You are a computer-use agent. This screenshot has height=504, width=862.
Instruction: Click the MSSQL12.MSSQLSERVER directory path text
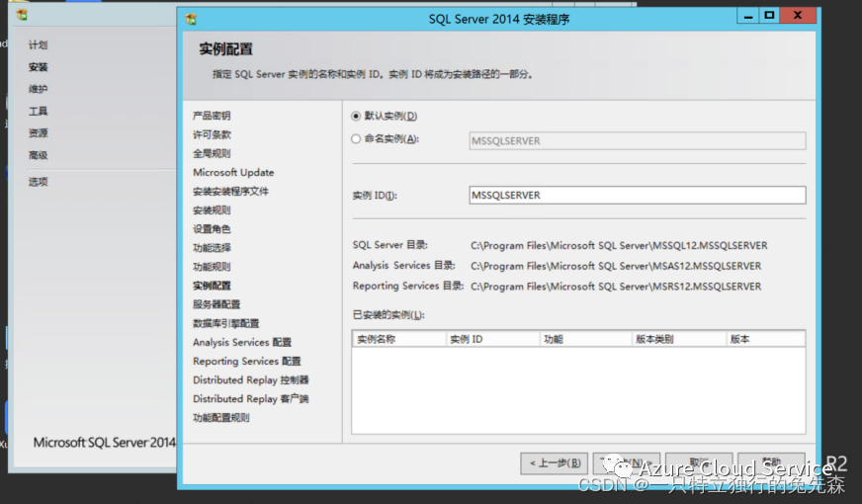pos(619,246)
